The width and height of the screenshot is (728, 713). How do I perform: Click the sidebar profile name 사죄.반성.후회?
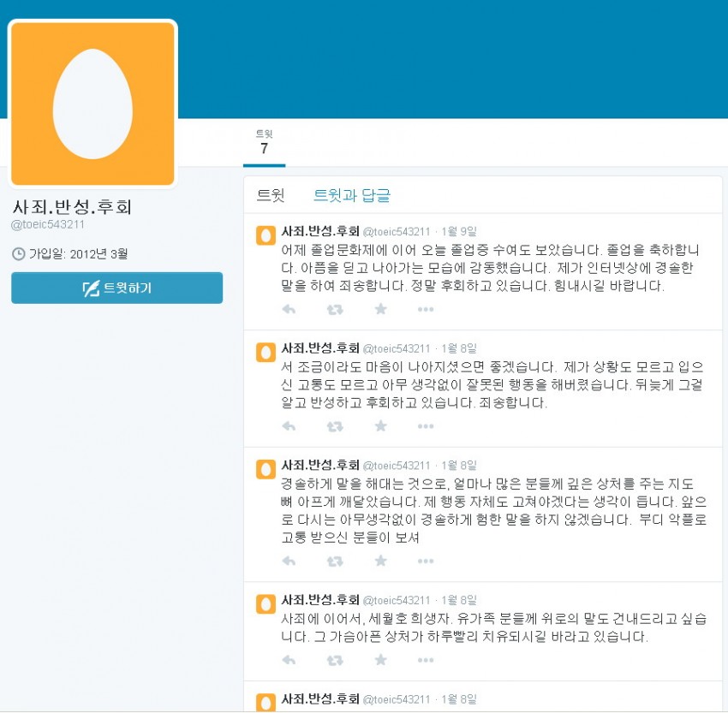(x=72, y=207)
